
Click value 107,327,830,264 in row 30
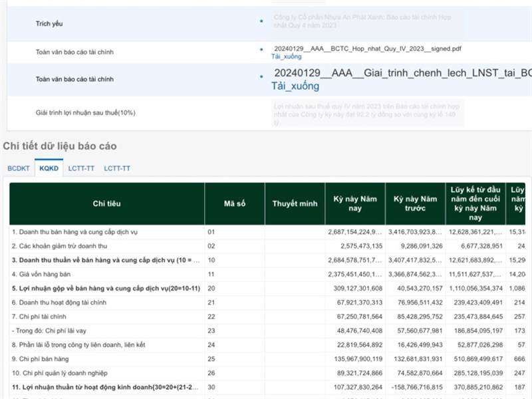358,387
